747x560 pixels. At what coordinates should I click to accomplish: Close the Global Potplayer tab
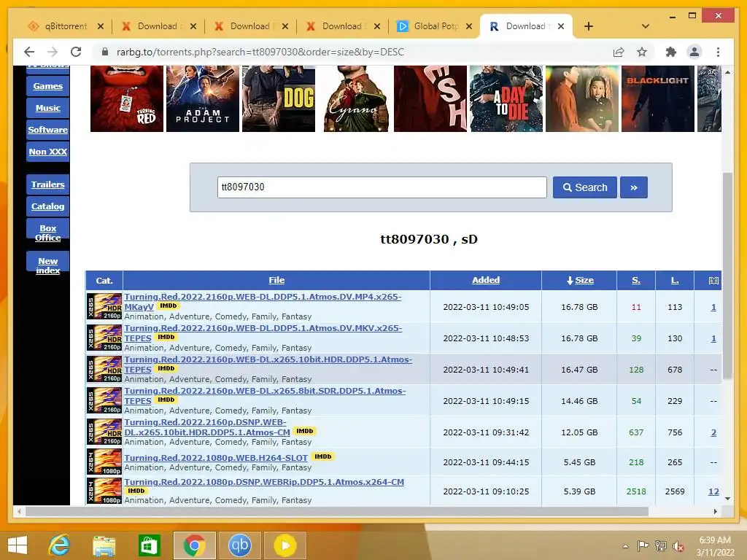click(x=469, y=26)
